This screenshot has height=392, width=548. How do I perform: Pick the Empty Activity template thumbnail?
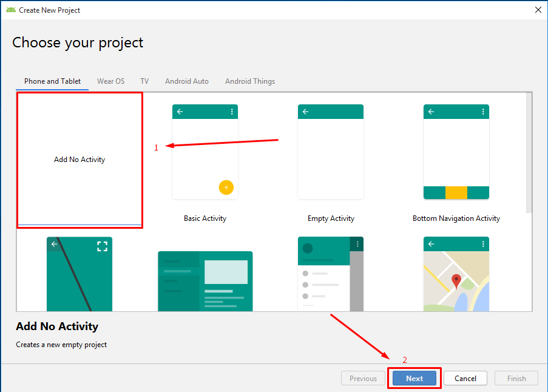click(x=330, y=152)
